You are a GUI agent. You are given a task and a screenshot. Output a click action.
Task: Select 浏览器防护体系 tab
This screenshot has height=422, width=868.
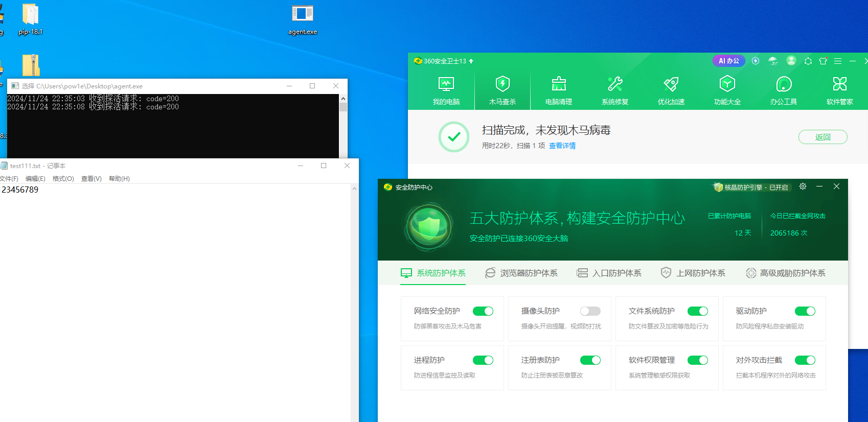click(x=521, y=273)
